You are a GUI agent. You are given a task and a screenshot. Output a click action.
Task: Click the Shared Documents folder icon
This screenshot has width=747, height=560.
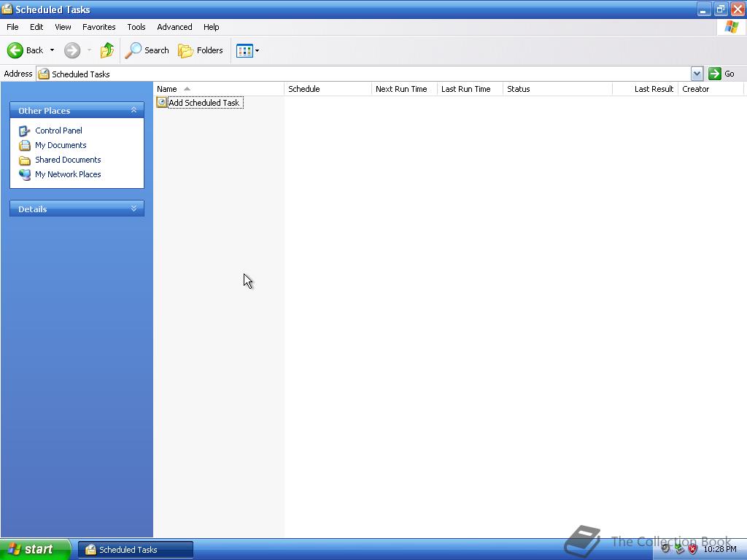24,160
